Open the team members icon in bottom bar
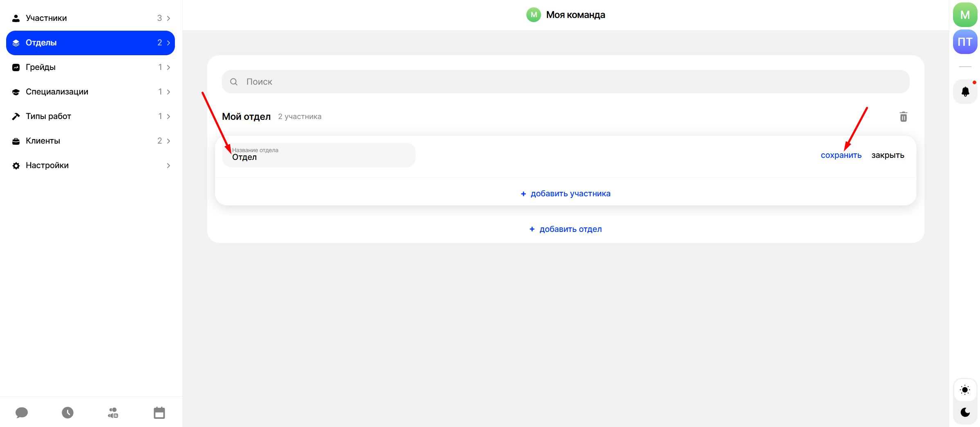 (113, 413)
